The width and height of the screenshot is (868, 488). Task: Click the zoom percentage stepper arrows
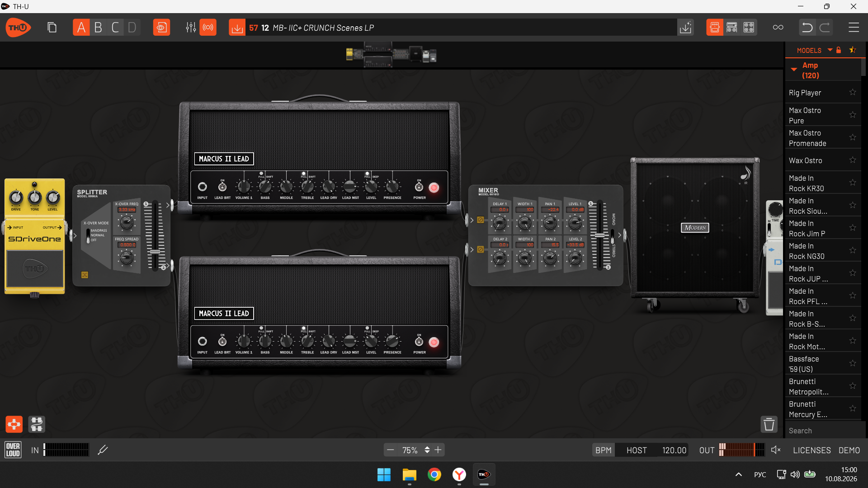[427, 450]
